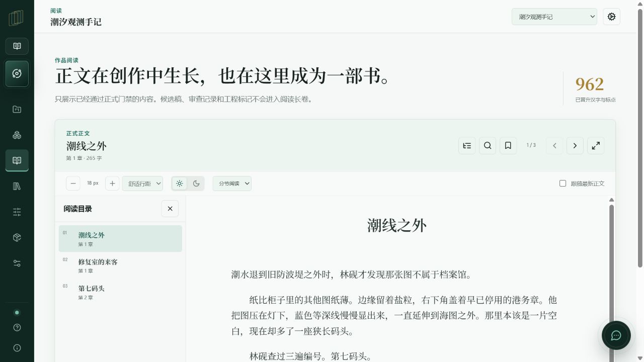Click the green status dot in sidebar
Viewport: 644px width, 362px height.
(x=17, y=312)
